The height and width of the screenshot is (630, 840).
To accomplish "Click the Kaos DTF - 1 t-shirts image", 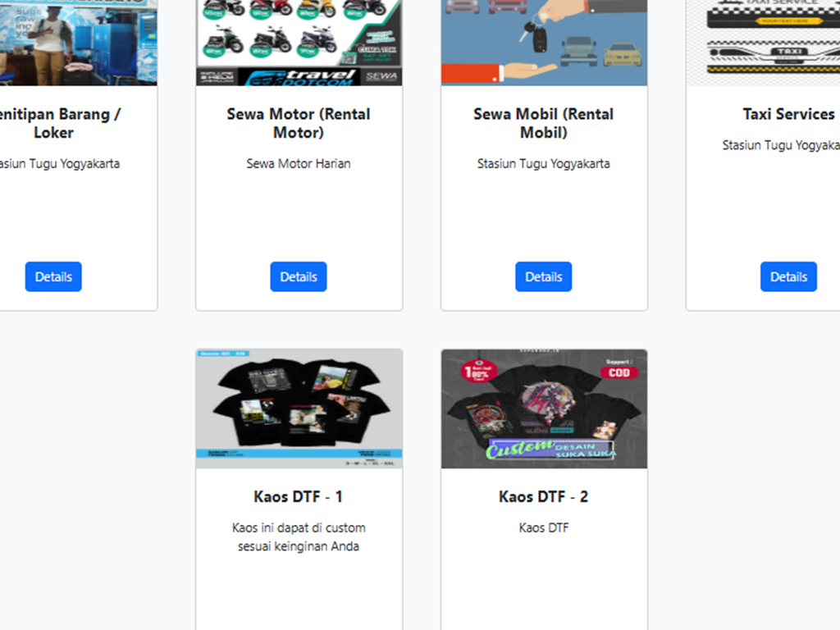I will pyautogui.click(x=299, y=409).
